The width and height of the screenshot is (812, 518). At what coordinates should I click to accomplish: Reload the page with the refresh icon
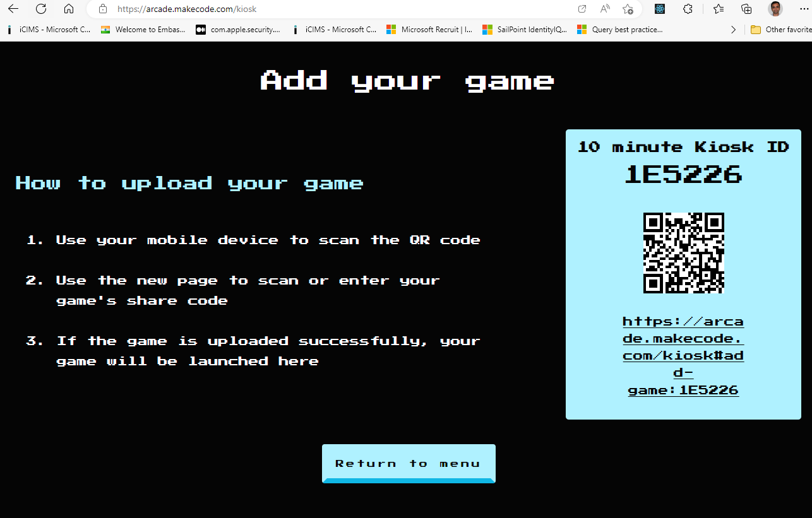[41, 9]
